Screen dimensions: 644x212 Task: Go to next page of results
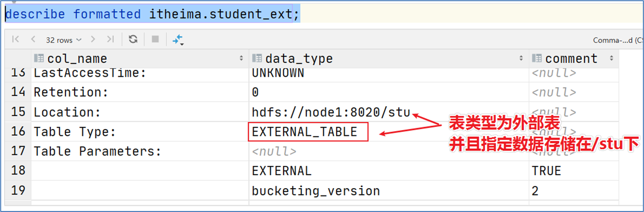[93, 39]
